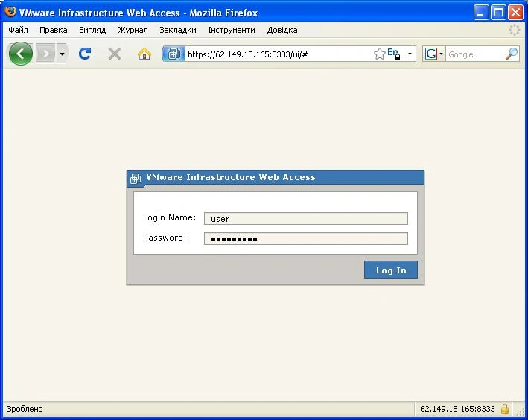The height and width of the screenshot is (420, 528).
Task: Open the Вигляд menu
Action: click(92, 30)
